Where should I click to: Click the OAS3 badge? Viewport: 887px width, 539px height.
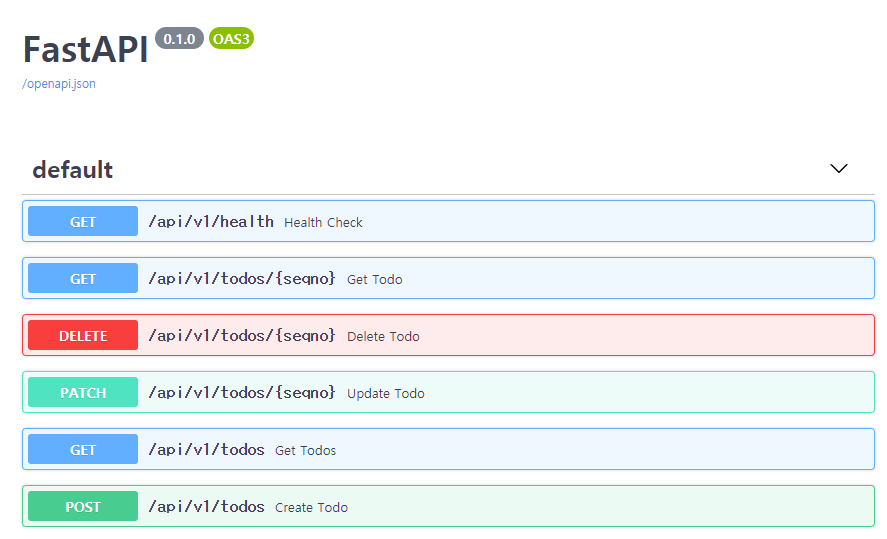(231, 38)
